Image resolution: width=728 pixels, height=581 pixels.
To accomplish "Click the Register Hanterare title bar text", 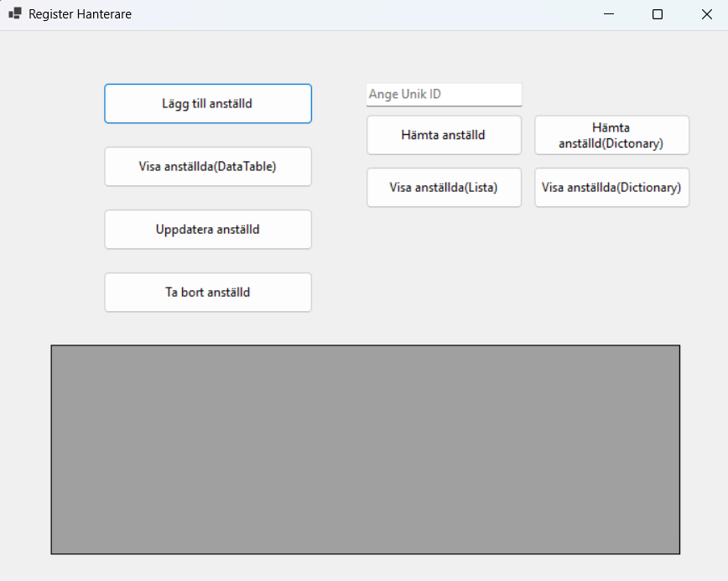I will coord(80,14).
